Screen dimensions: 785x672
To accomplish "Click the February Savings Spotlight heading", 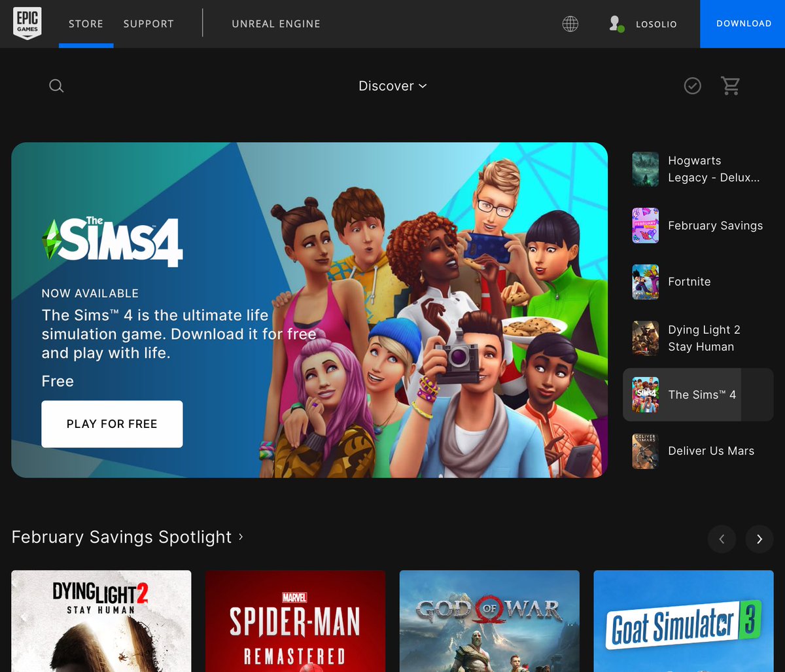I will pos(122,537).
